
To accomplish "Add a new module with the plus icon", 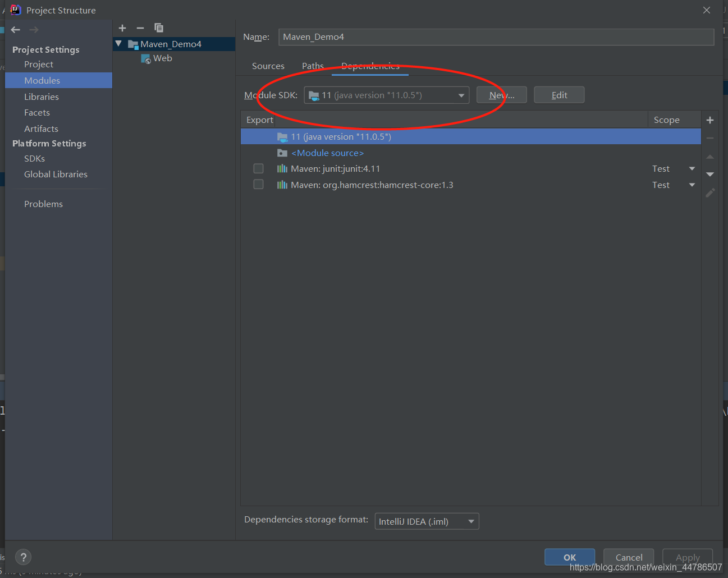I will coord(122,28).
